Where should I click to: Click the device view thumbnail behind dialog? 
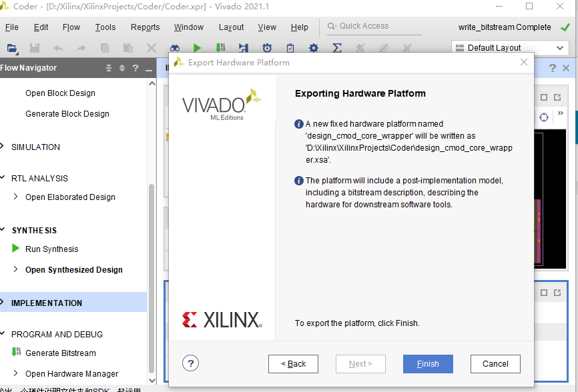[549, 199]
